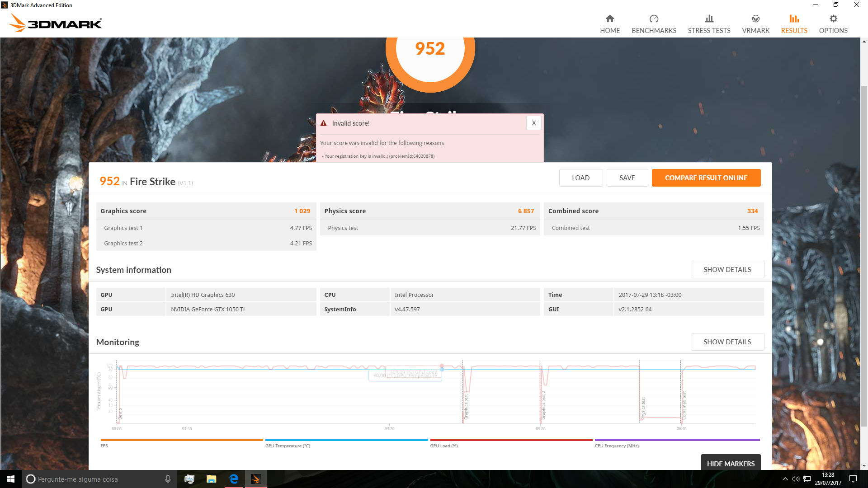
Task: Click the Time value 2017-07-29
Action: tap(650, 295)
